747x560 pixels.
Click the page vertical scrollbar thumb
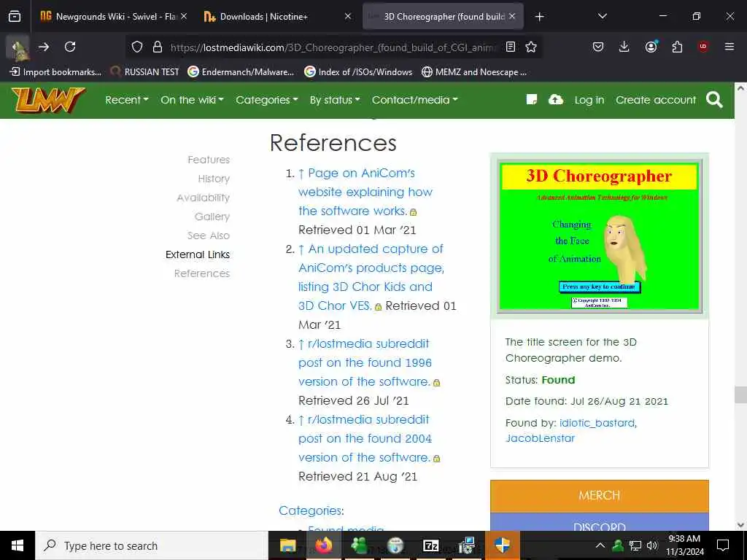point(740,394)
